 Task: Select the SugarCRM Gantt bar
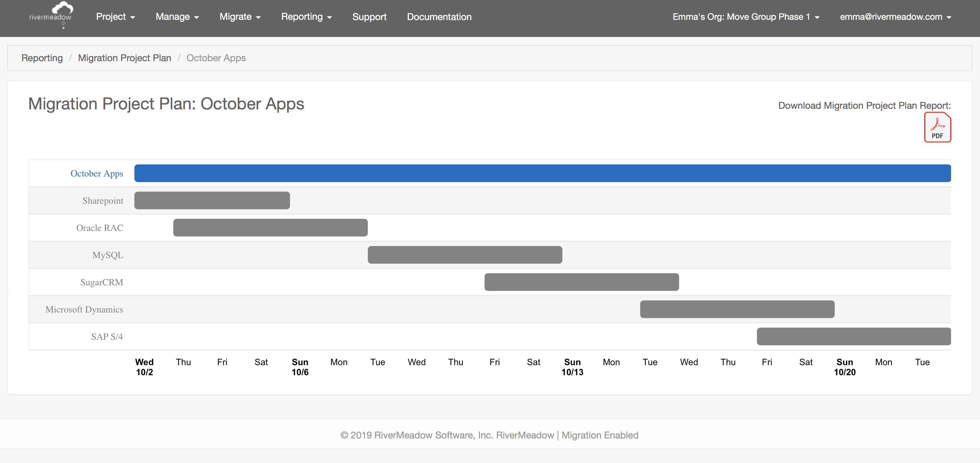tap(581, 282)
